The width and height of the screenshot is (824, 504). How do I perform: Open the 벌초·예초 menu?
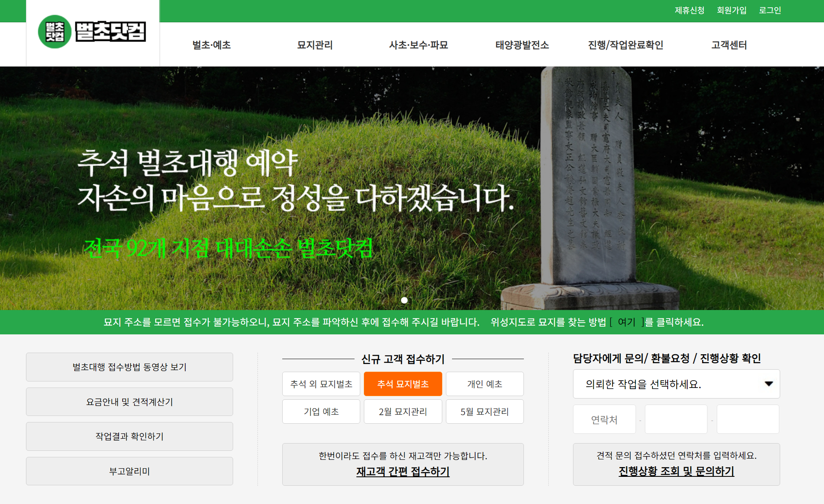point(212,45)
